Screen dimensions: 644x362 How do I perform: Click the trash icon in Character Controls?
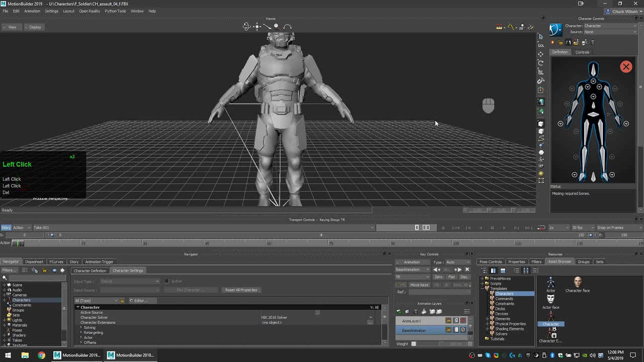592,43
